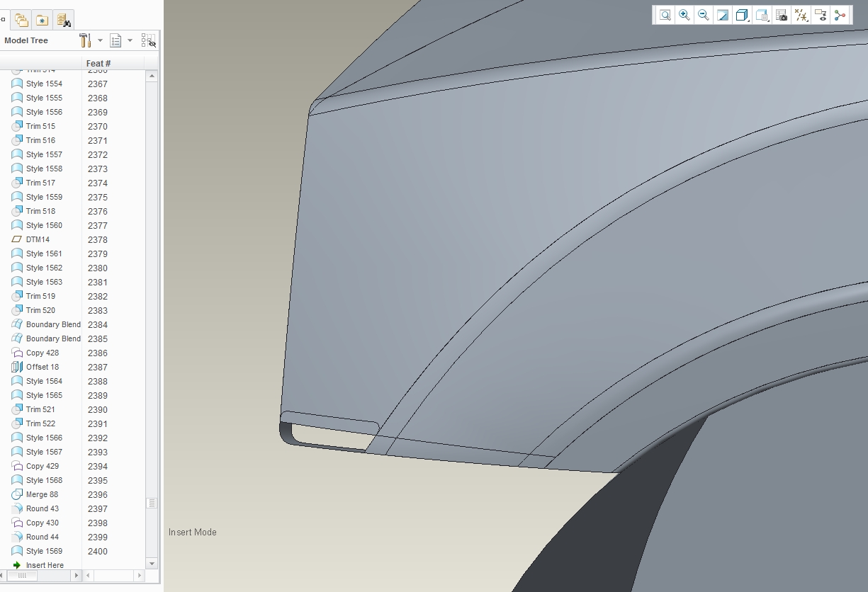The image size is (868, 592).
Task: Click the Insert Mode label
Action: 193,532
